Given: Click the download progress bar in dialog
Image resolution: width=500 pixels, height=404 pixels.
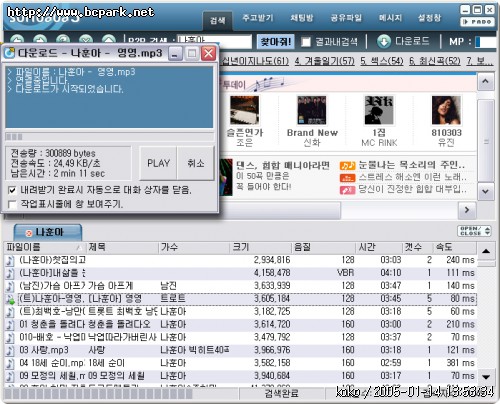Looking at the screenshot, I should click(109, 137).
